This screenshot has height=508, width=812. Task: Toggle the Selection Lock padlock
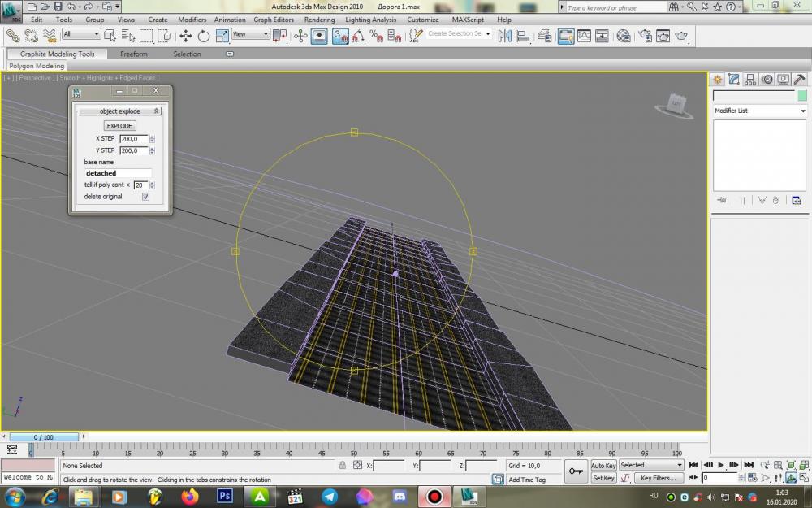click(x=343, y=465)
